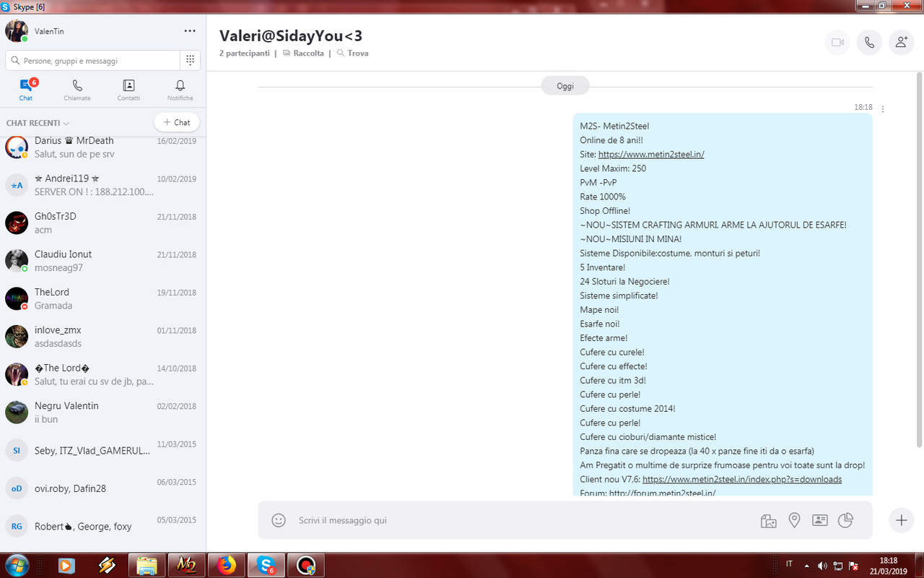Open the Windows Start menu
Screen dimensions: 924x578
(x=17, y=564)
